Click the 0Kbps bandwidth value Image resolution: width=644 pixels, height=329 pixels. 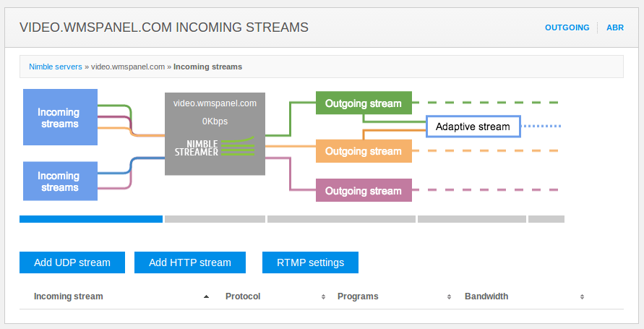215,121
